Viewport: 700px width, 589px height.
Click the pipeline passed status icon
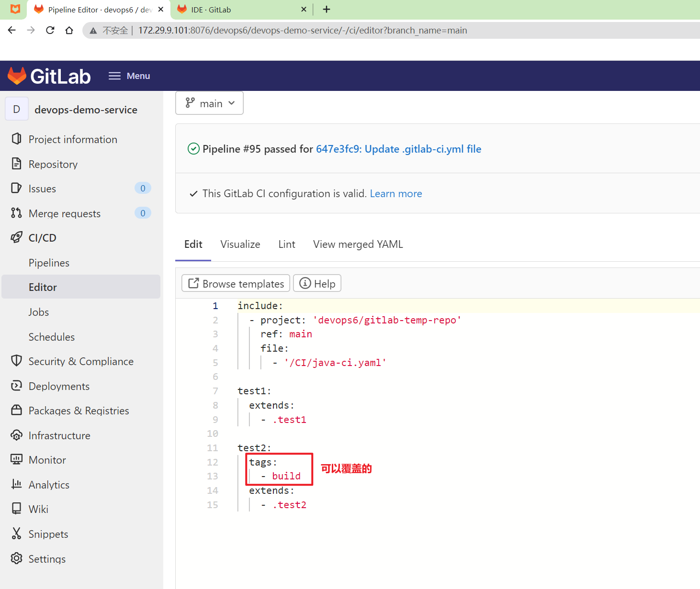pyautogui.click(x=193, y=149)
